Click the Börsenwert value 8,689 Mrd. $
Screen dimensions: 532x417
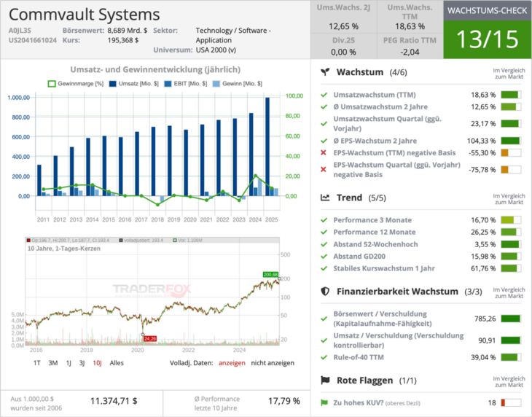(128, 31)
